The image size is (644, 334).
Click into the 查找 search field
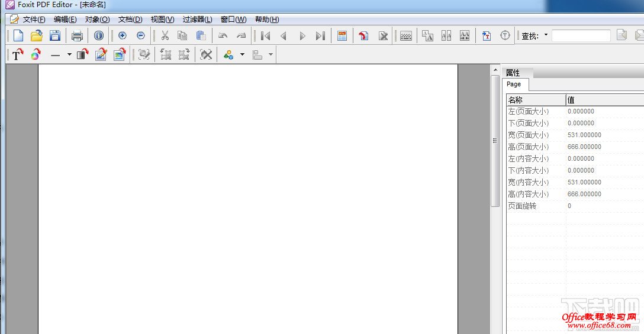[581, 36]
